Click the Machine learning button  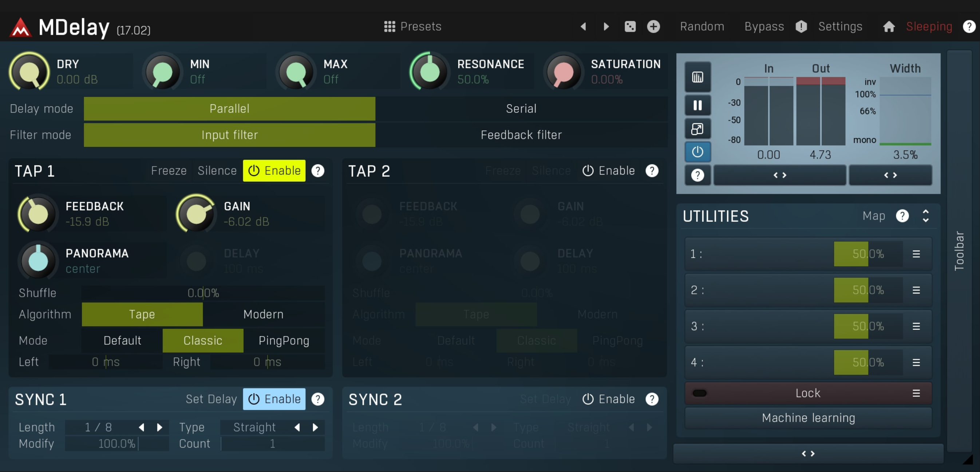pyautogui.click(x=808, y=418)
